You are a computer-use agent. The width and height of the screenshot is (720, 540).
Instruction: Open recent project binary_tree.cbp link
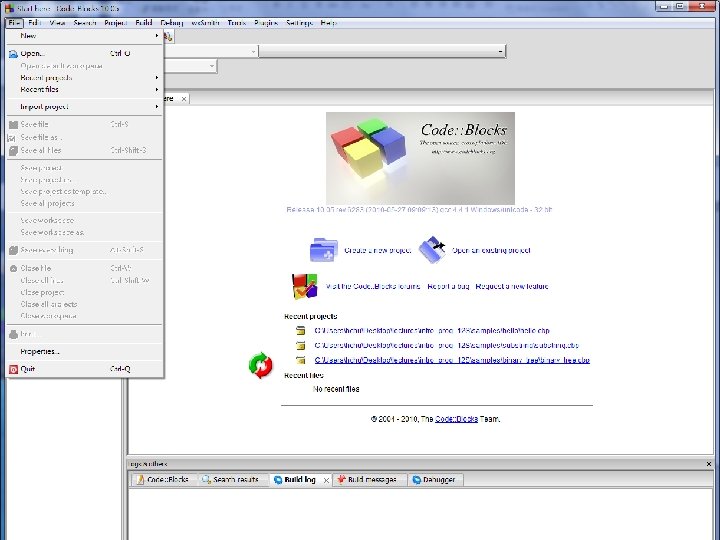point(452,360)
